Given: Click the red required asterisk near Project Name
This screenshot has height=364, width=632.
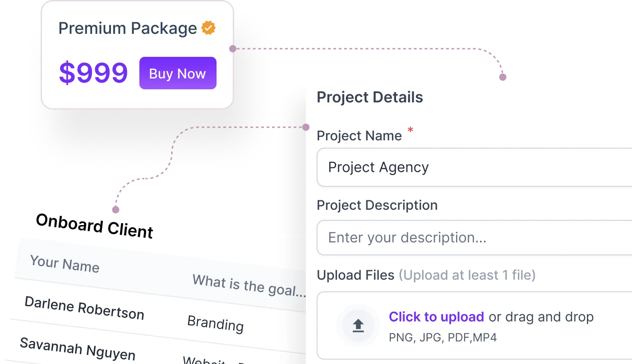Looking at the screenshot, I should [x=410, y=130].
